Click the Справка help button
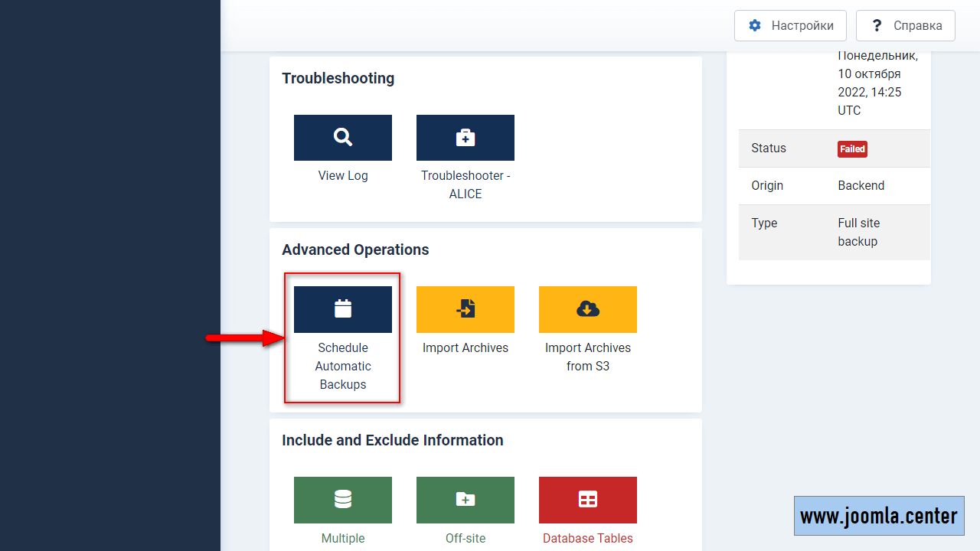The width and height of the screenshot is (980, 551). pos(906,25)
